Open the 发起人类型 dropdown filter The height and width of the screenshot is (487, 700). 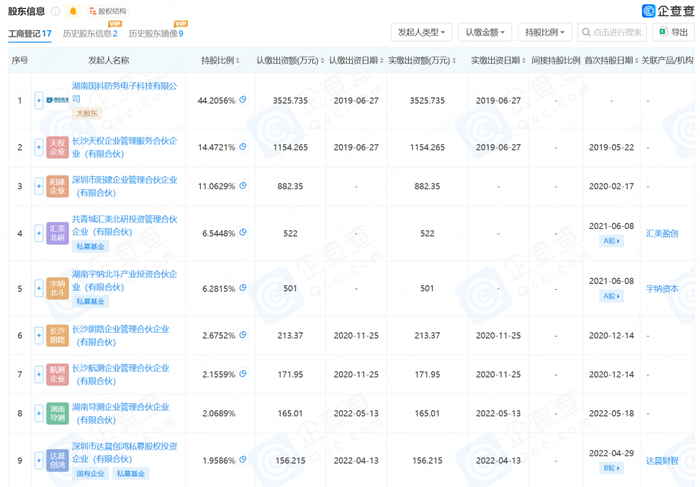421,32
